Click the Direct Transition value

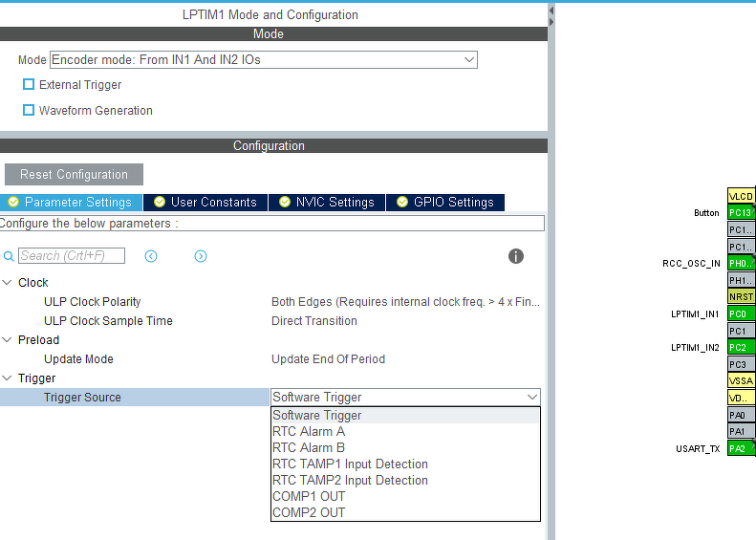coord(313,320)
